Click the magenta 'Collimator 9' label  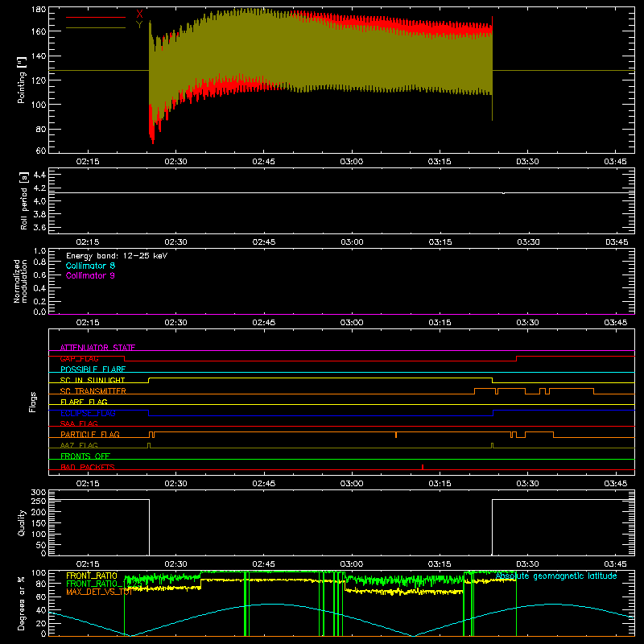tap(90, 275)
